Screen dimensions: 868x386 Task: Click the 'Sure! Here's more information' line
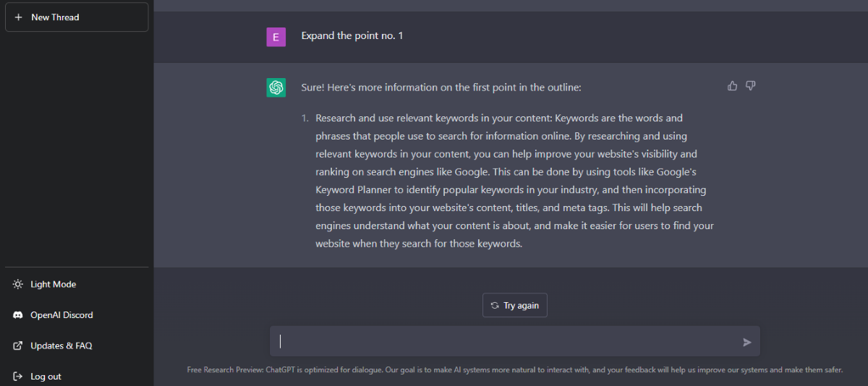[441, 87]
